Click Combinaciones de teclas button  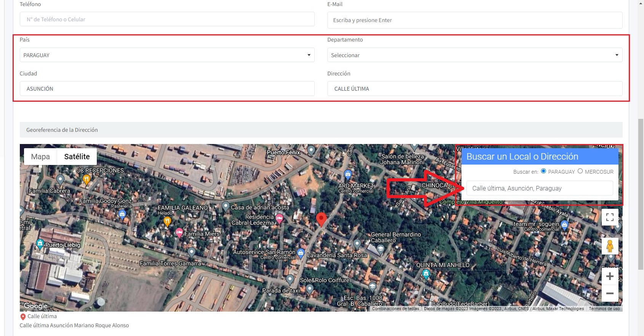click(396, 309)
